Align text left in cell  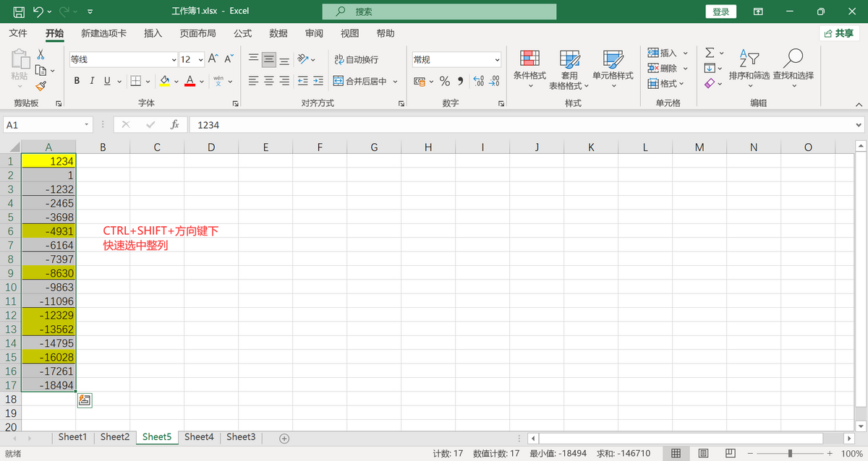[x=253, y=81]
